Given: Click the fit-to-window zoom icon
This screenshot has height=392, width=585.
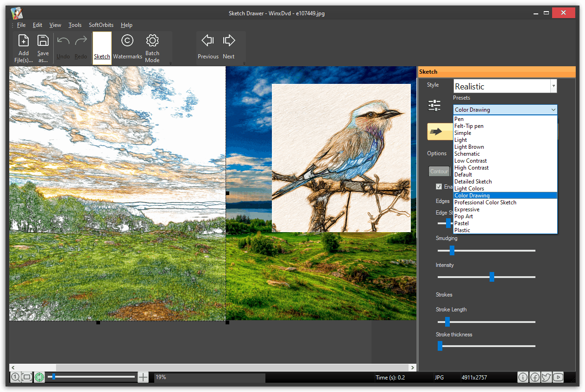Looking at the screenshot, I should point(27,377).
